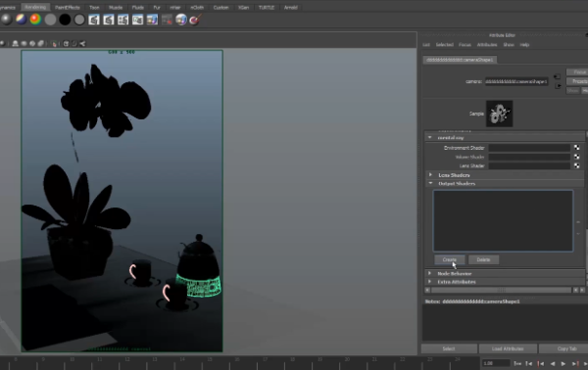
Task: Click the first clapperboard render icon
Action: (94, 20)
